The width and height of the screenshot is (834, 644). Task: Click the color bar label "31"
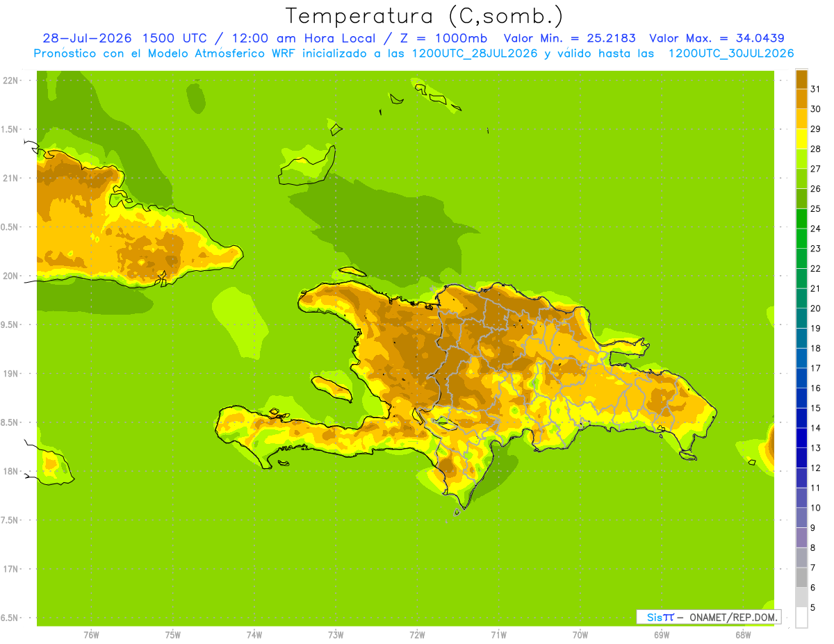[x=815, y=89]
